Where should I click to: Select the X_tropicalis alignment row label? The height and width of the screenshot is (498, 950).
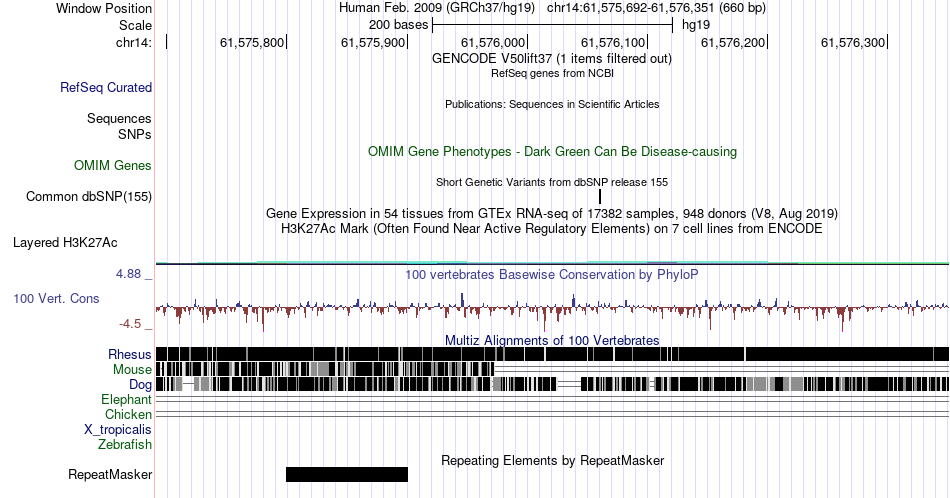pos(118,430)
